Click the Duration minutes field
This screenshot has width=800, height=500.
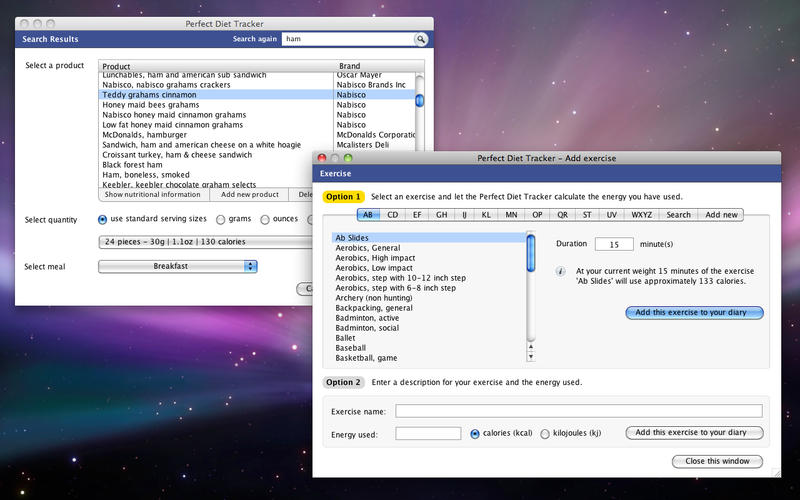pyautogui.click(x=614, y=244)
